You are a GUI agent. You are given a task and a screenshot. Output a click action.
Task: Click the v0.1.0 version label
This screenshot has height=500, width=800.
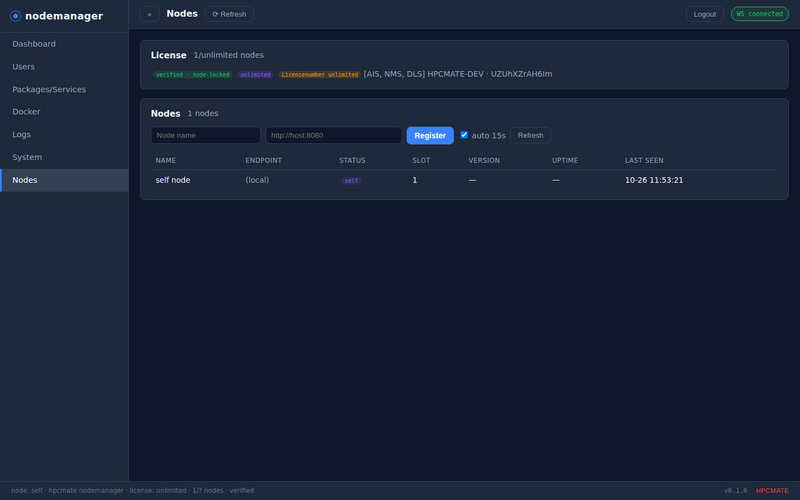pos(735,490)
